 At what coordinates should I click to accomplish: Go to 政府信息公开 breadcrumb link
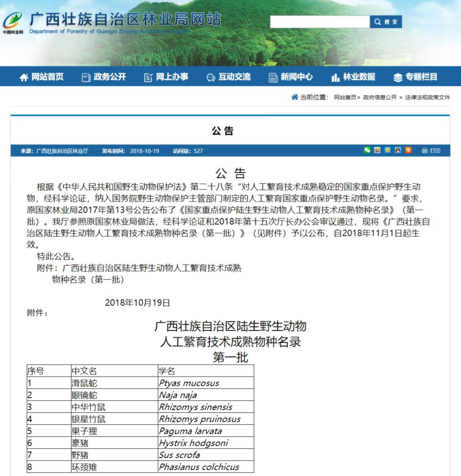pos(380,97)
